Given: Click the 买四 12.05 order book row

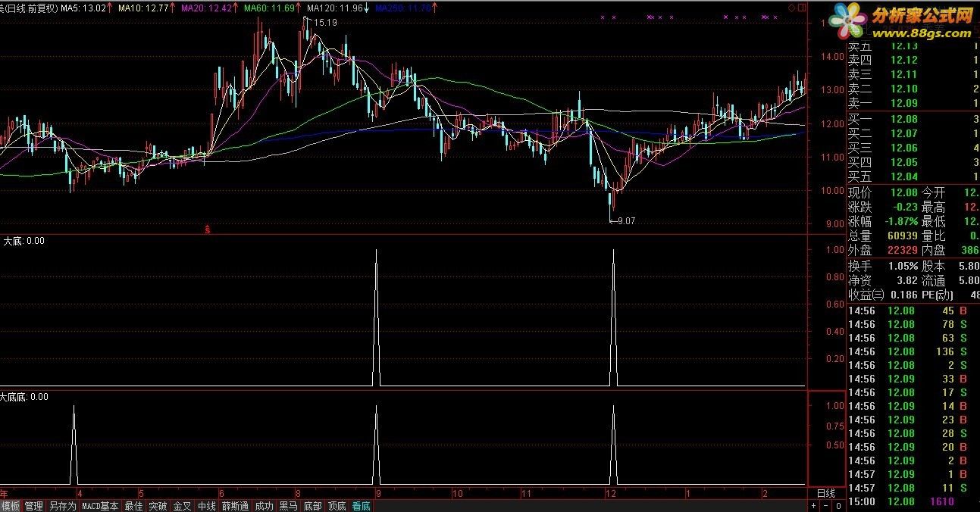Looking at the screenshot, I should (913, 162).
